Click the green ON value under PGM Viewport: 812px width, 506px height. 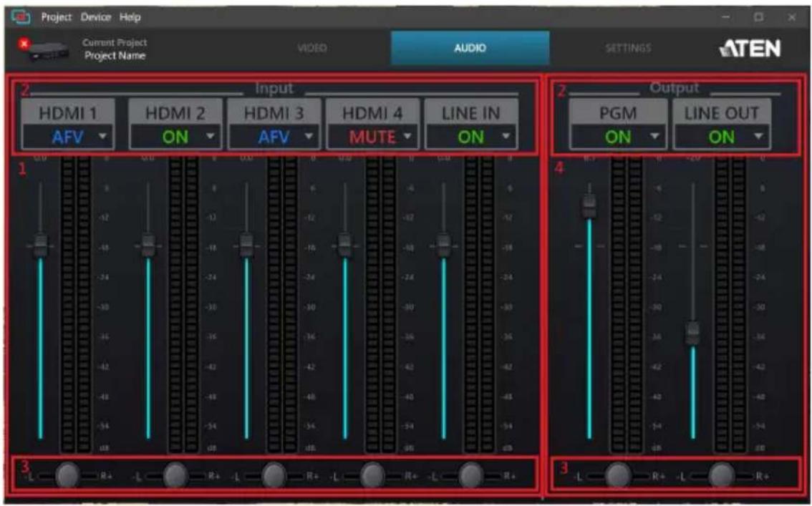pos(618,137)
